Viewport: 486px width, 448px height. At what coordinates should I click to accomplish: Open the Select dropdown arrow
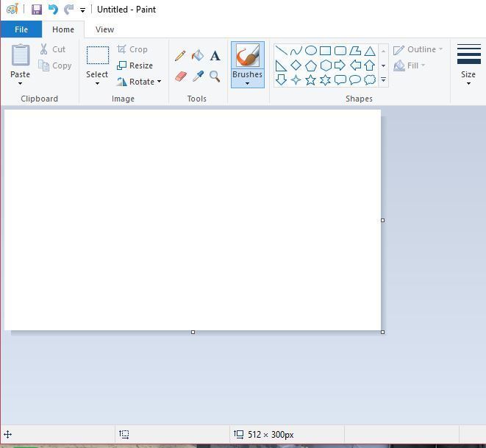click(x=97, y=83)
